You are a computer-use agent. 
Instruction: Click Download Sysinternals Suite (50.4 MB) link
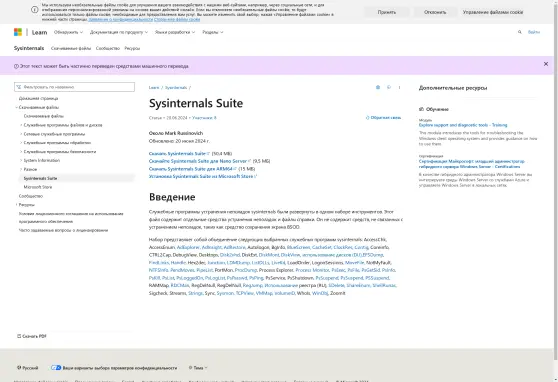[179, 153]
